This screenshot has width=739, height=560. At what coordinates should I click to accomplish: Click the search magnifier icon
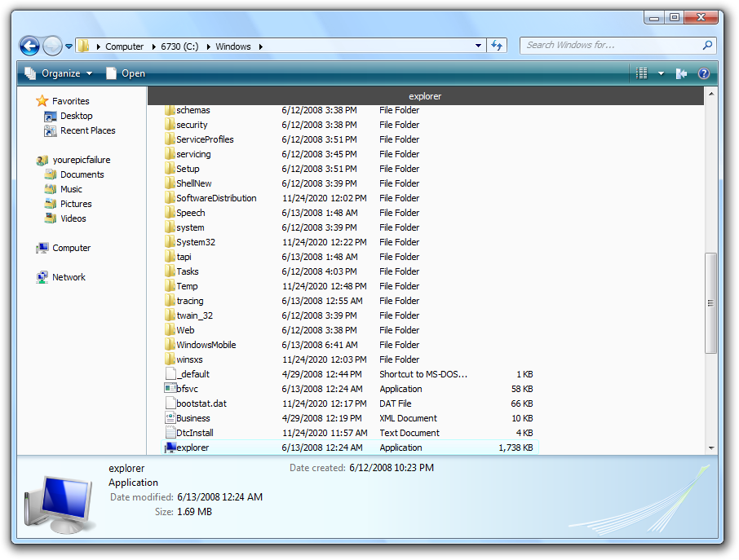pos(707,46)
